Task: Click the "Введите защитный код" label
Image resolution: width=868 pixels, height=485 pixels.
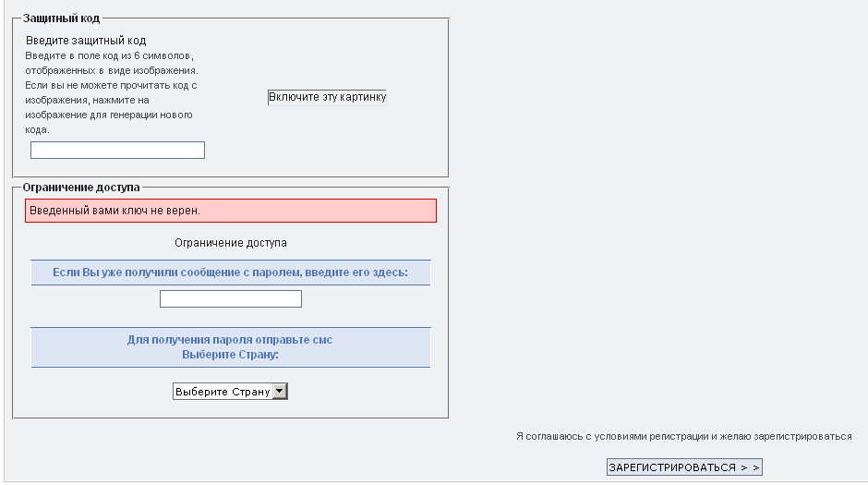Action: click(86, 41)
